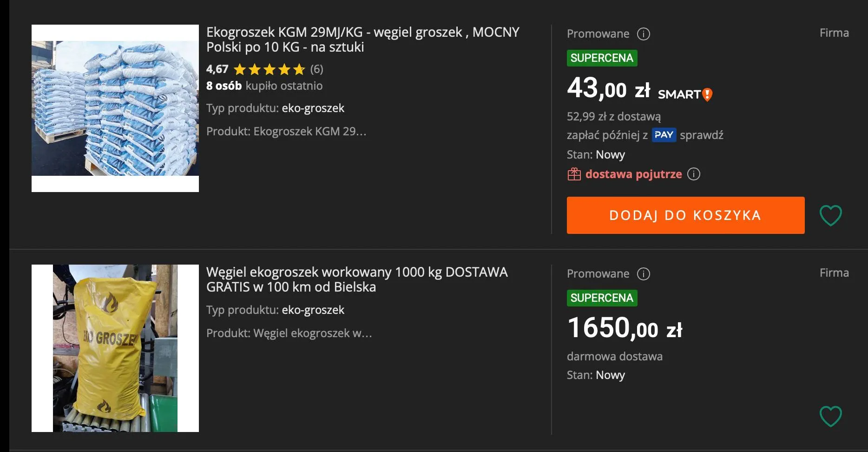
Task: Open Węgiel ekogroszek workowany 1000 kg title
Action: coord(357,279)
